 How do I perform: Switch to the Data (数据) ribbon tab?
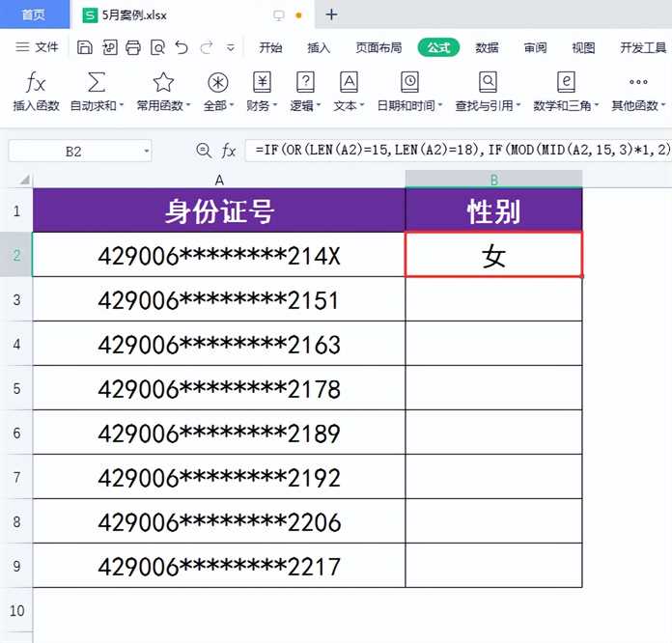tap(487, 47)
